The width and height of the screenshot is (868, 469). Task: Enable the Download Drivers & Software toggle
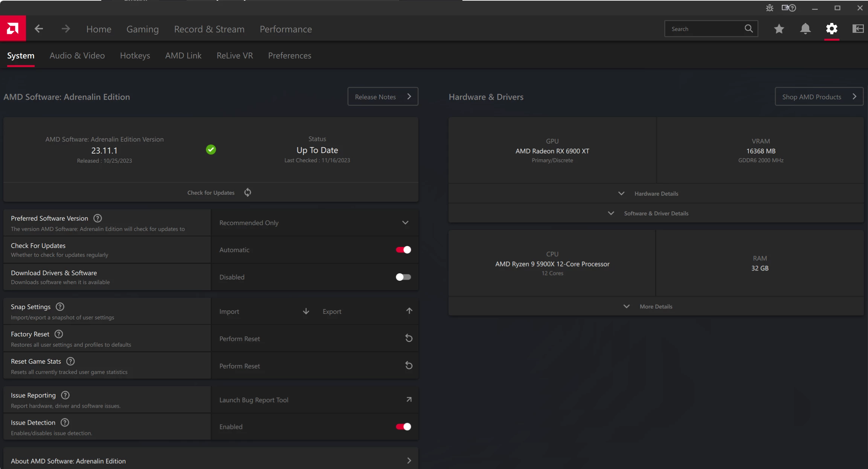click(403, 277)
